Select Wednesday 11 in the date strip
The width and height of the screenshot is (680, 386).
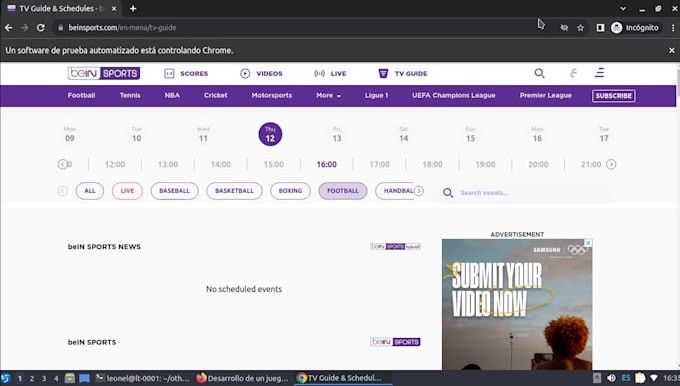203,134
